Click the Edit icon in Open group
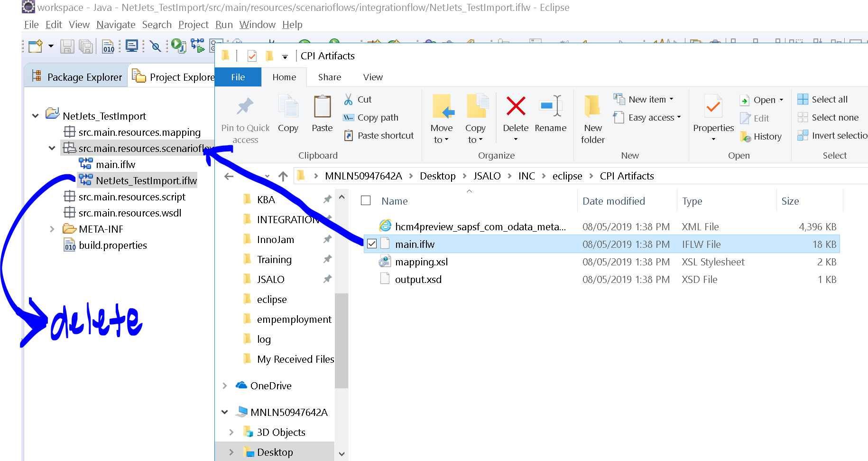Viewport: 868px width, 461px height. click(745, 118)
